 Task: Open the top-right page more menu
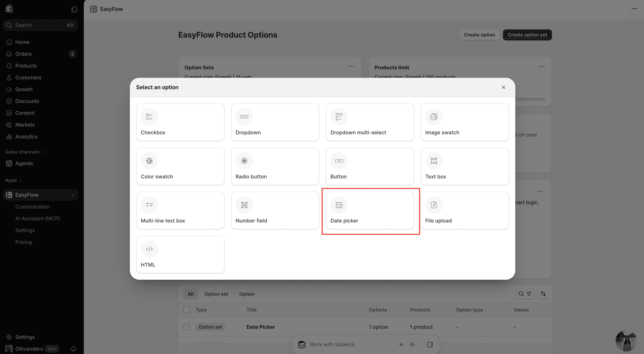(x=634, y=9)
